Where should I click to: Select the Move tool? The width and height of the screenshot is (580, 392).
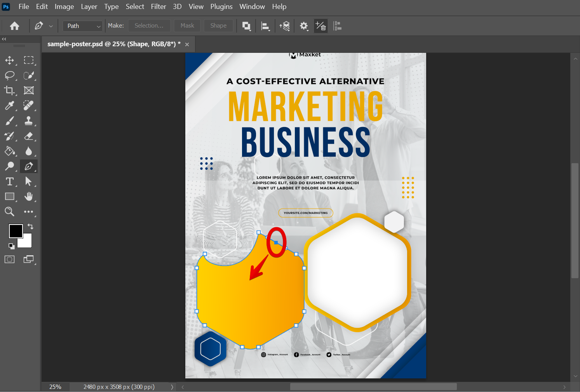pyautogui.click(x=9, y=60)
